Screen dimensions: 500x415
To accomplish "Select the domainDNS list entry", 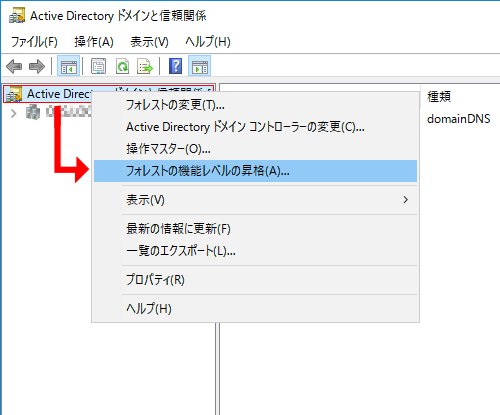I will click(459, 119).
